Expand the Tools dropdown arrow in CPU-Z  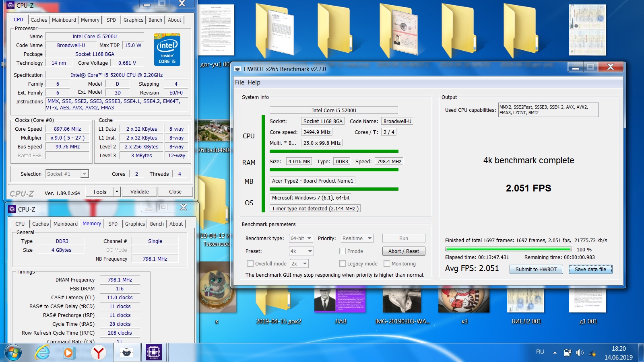(117, 192)
